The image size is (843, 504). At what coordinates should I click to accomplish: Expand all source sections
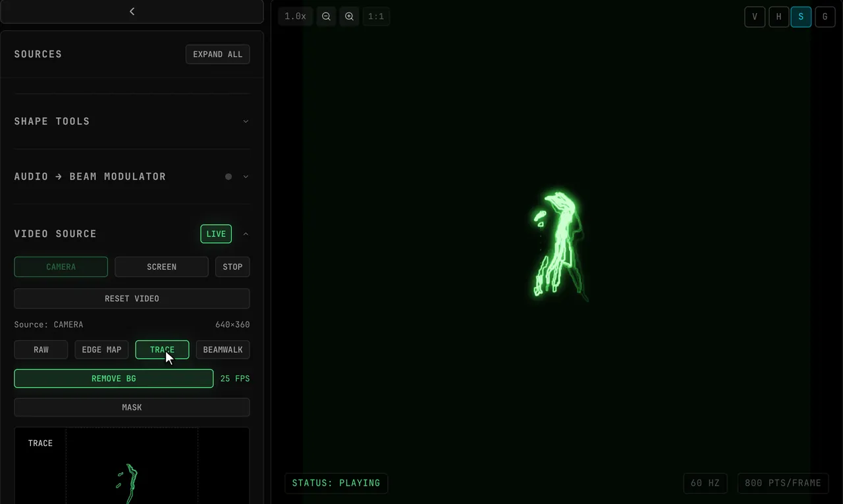click(217, 54)
